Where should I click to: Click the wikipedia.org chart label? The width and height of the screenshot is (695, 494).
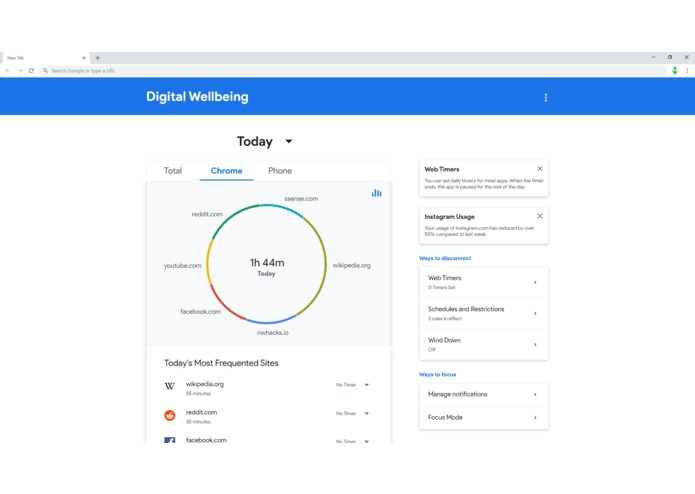point(351,265)
